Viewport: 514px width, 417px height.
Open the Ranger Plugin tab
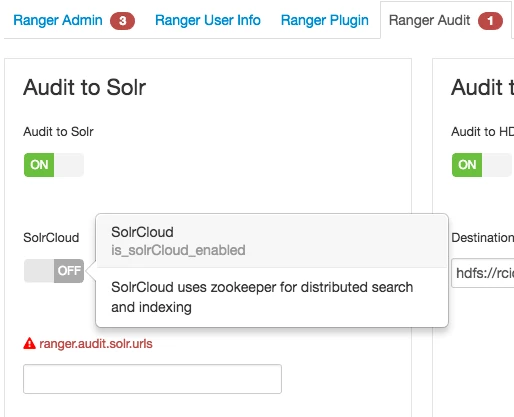[325, 20]
